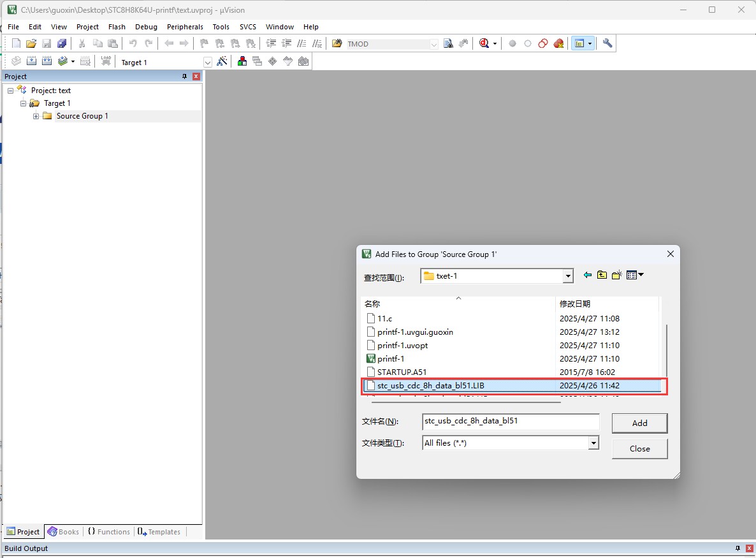
Task: Open the Project menu
Action: 87,27
